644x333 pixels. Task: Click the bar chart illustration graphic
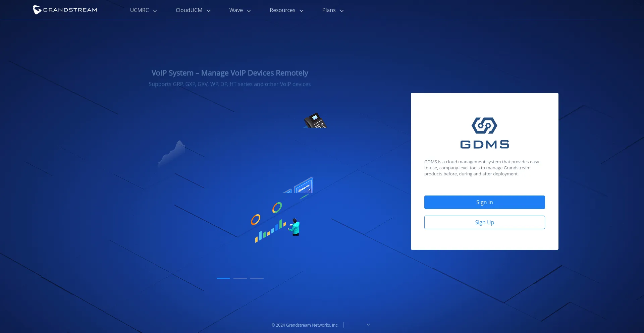(x=270, y=231)
